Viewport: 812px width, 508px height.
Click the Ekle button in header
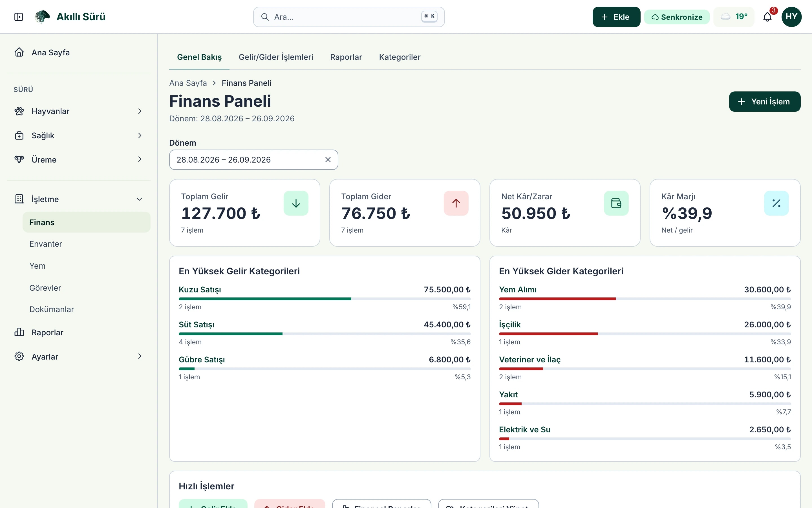click(616, 17)
